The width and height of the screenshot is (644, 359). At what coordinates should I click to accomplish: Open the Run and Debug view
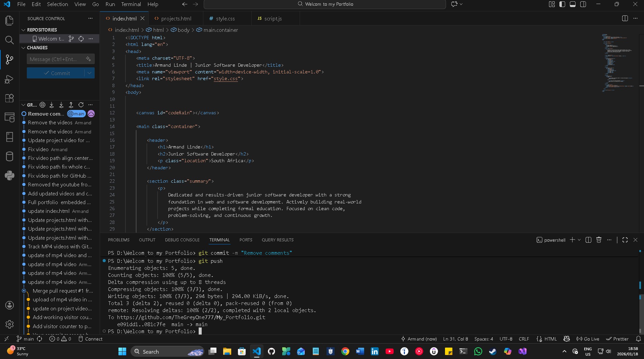9,79
